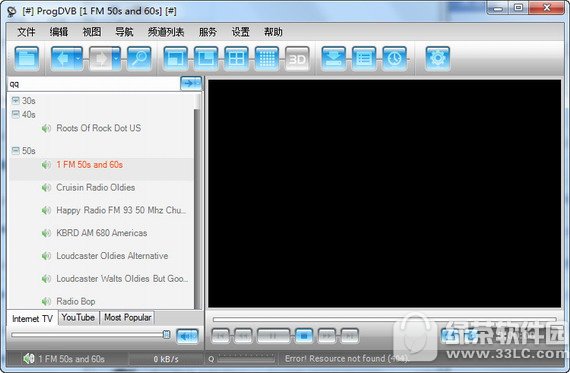
Task: Toggle mute with the blue speaker button
Action: (187, 336)
